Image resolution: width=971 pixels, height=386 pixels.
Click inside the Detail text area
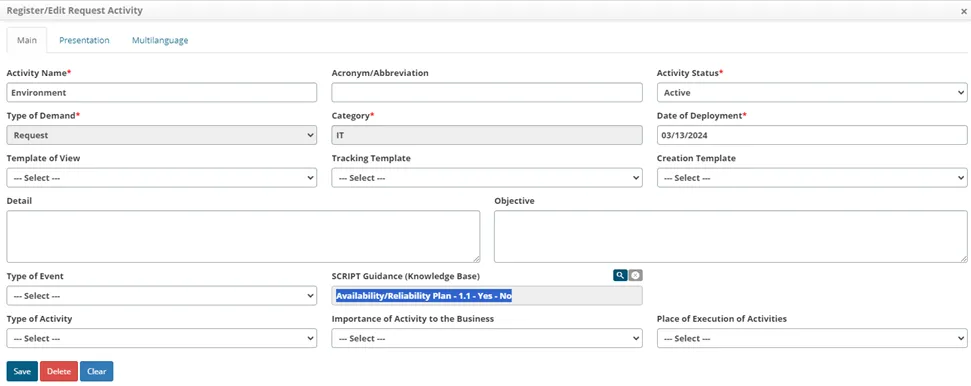(243, 237)
